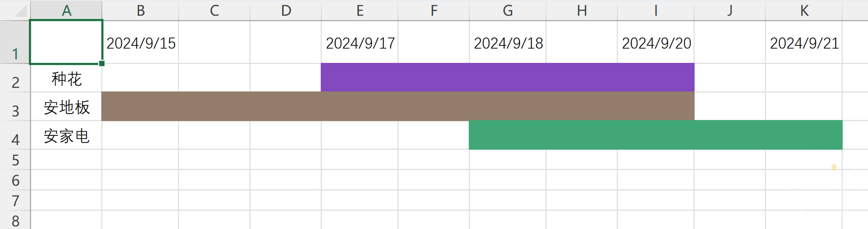This screenshot has height=229, width=868.
Task: Click the fill handle of cell A1
Action: click(102, 63)
